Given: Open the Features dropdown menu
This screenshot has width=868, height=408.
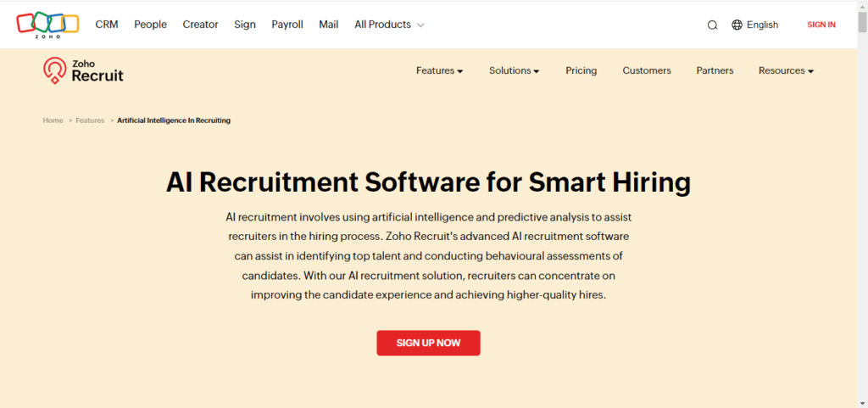Looking at the screenshot, I should point(439,70).
